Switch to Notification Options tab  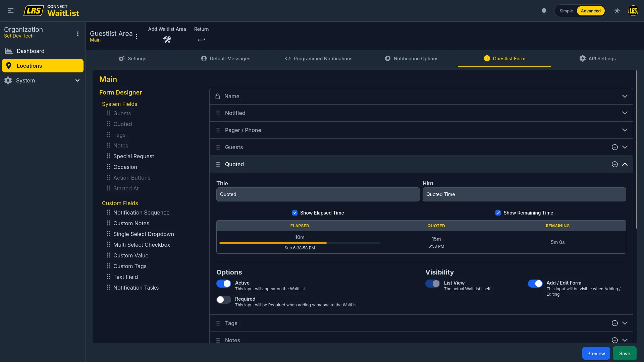click(x=412, y=59)
